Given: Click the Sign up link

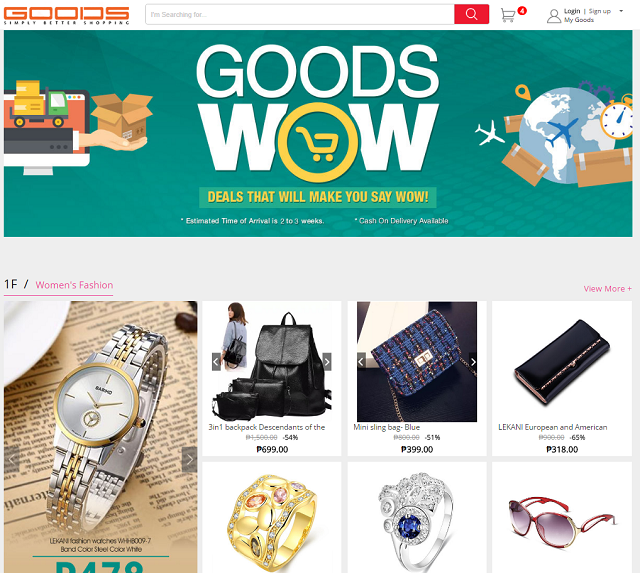Looking at the screenshot, I should tap(600, 11).
